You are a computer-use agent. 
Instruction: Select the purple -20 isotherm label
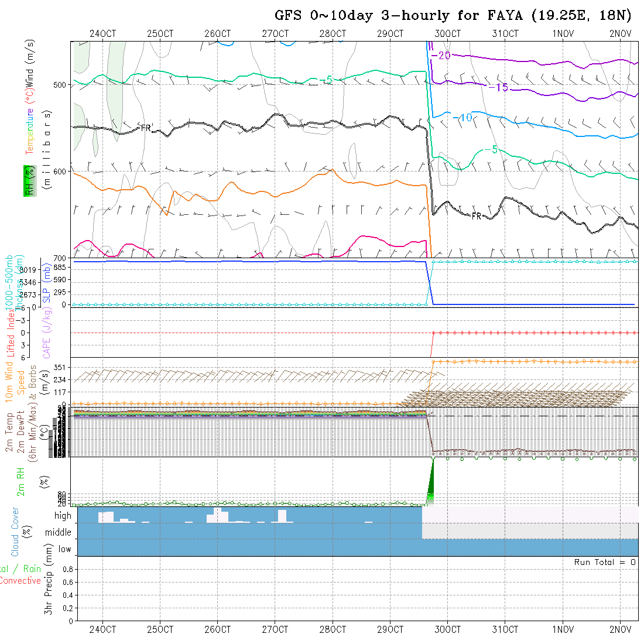click(x=441, y=56)
